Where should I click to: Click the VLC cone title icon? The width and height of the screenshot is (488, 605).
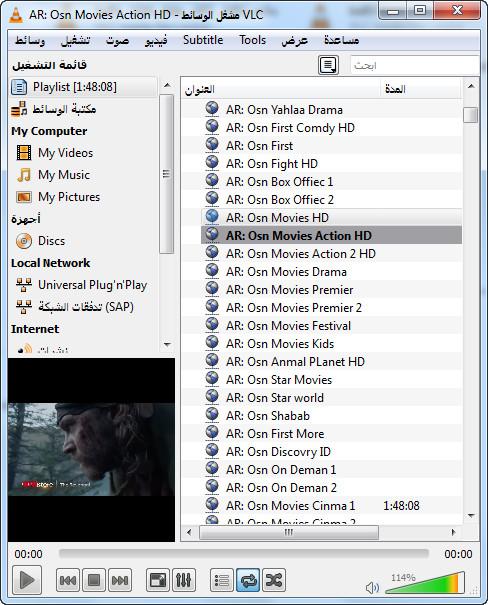pos(15,15)
